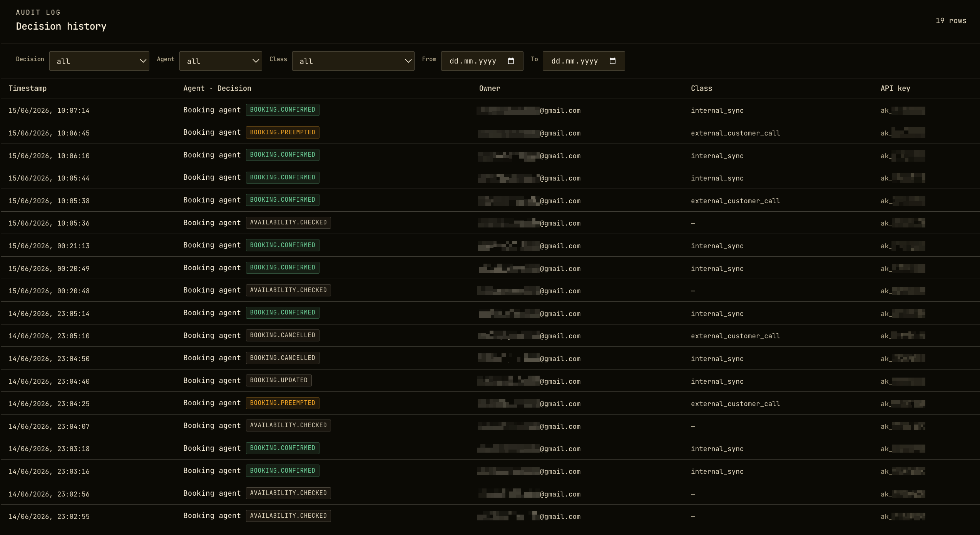The width and height of the screenshot is (980, 535).
Task: Select the BOOKING.CONFIRMED badge at 23:03:16
Action: pos(283,471)
